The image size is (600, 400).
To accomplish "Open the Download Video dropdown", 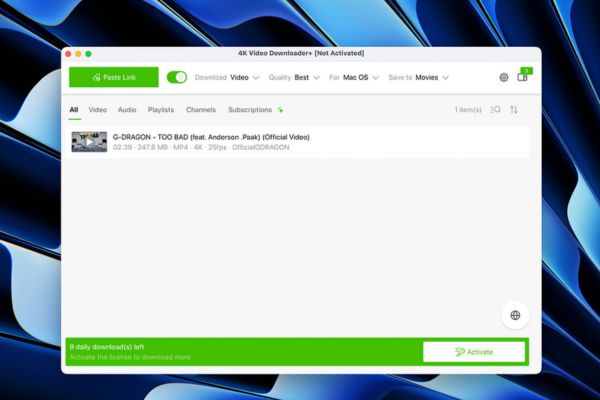I will coord(227,77).
